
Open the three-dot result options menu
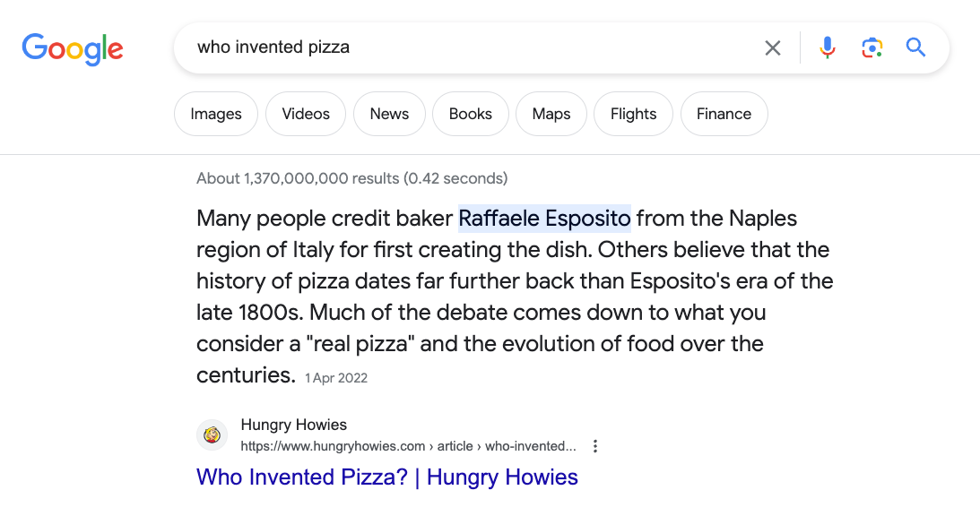(595, 446)
